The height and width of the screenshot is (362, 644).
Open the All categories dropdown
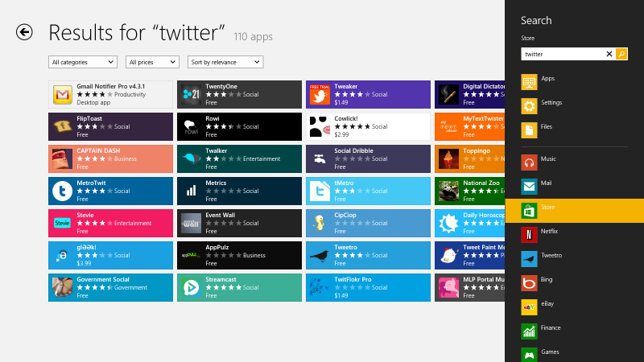83,62
